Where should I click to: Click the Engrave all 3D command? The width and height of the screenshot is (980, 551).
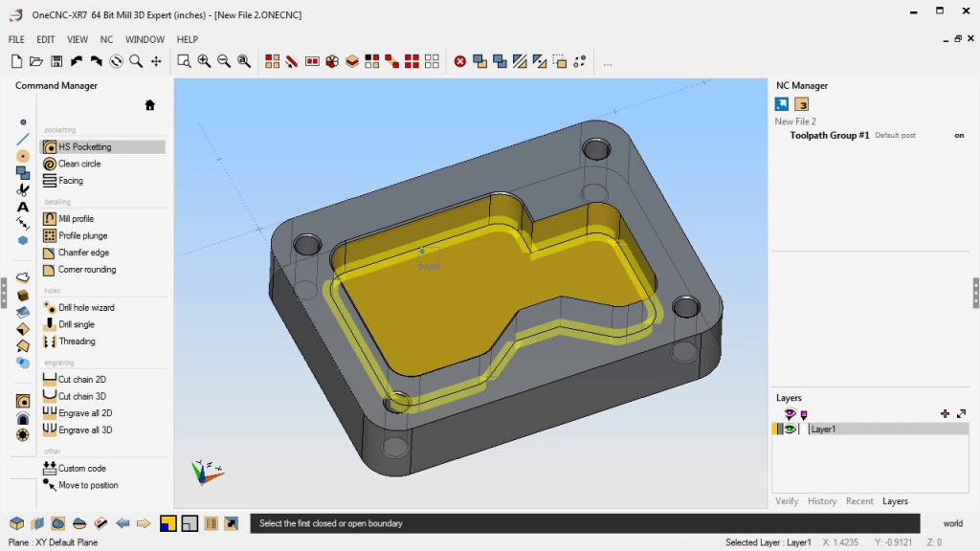coord(85,430)
